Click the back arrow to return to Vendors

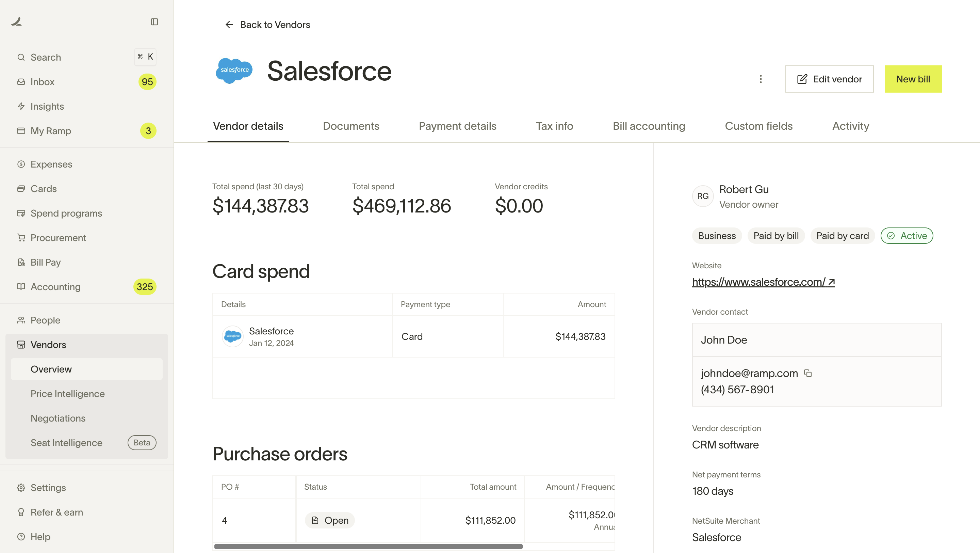tap(229, 25)
